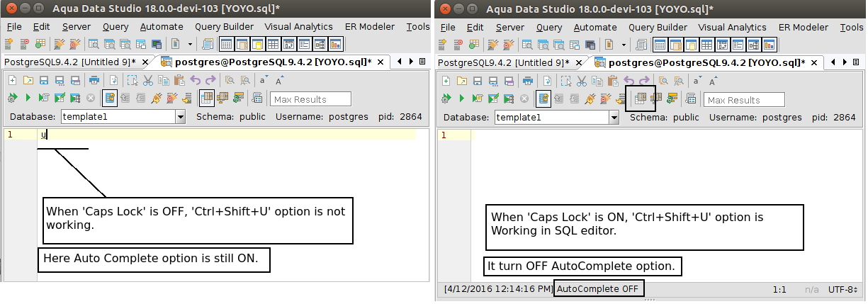
Task: Open File menu in left window
Action: point(15,27)
